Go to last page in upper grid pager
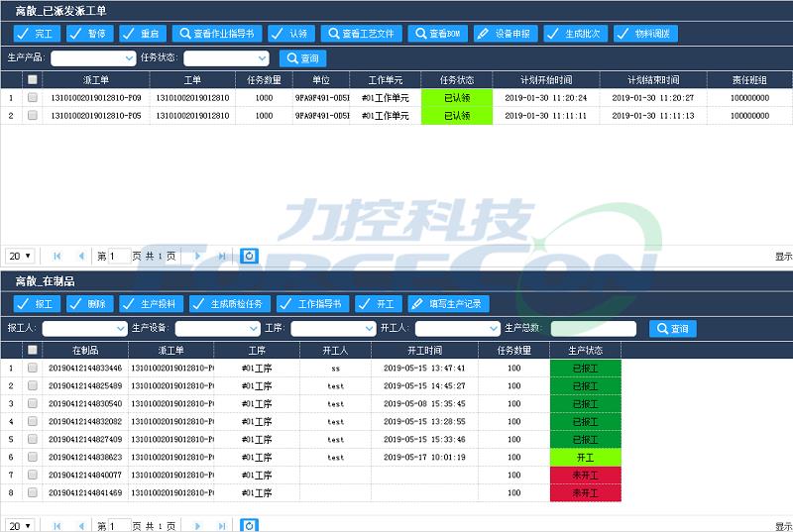 (221, 257)
